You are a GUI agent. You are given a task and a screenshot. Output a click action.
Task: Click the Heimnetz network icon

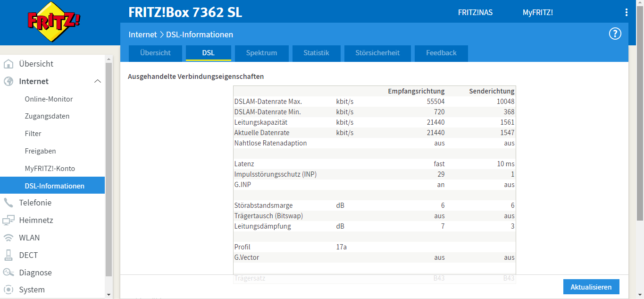tap(8, 220)
